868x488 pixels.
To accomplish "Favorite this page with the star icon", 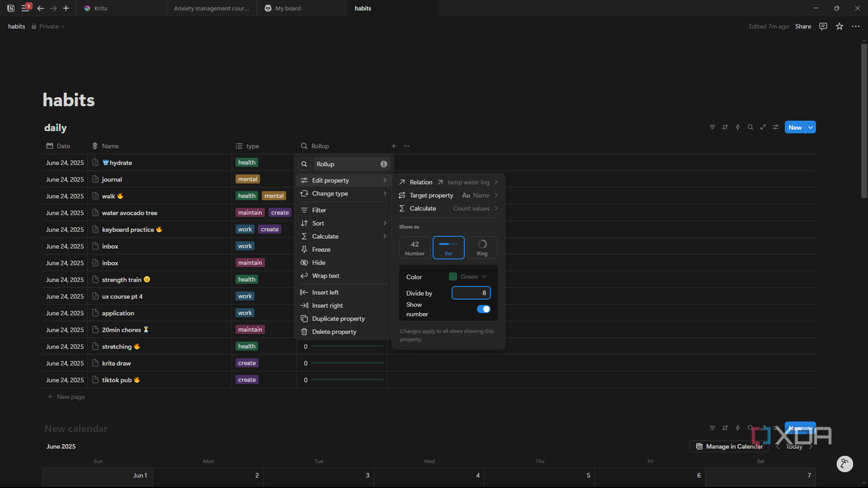I will click(839, 27).
